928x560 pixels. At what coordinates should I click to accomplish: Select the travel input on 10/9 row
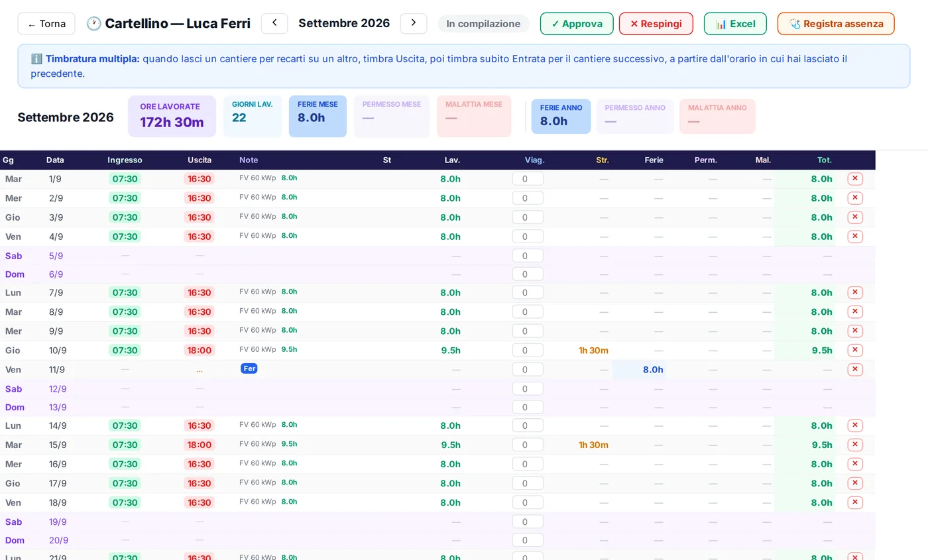tap(528, 351)
